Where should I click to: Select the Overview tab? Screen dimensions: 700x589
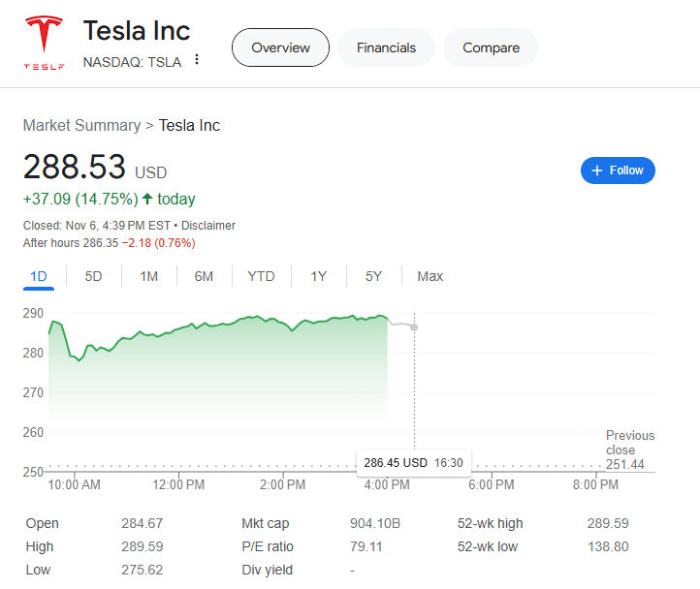280,47
